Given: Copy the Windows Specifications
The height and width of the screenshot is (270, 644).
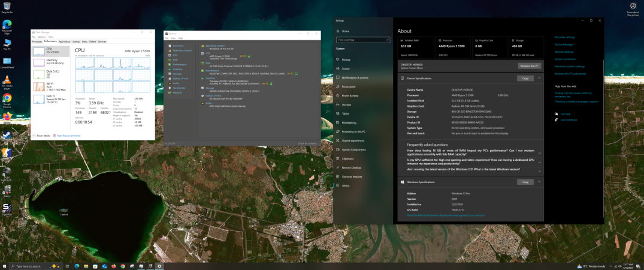Looking at the screenshot, I should (x=525, y=182).
